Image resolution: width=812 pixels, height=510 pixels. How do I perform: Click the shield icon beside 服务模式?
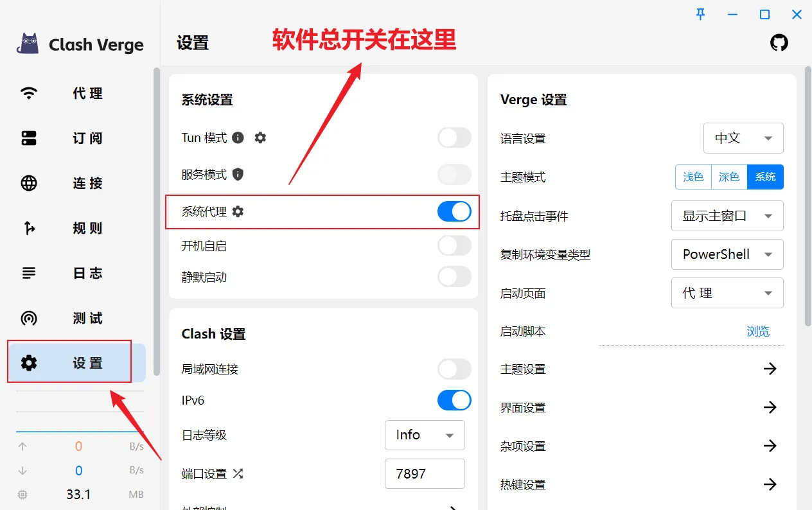[238, 174]
